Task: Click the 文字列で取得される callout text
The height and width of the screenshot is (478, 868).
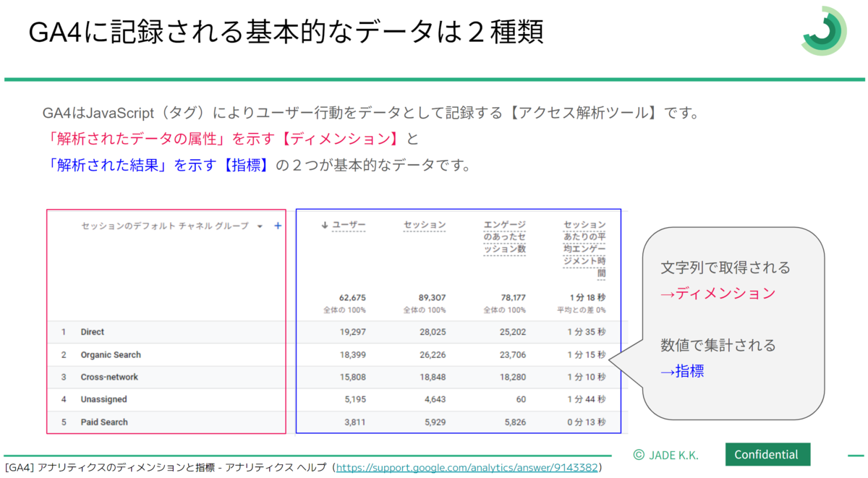Action: [x=726, y=268]
